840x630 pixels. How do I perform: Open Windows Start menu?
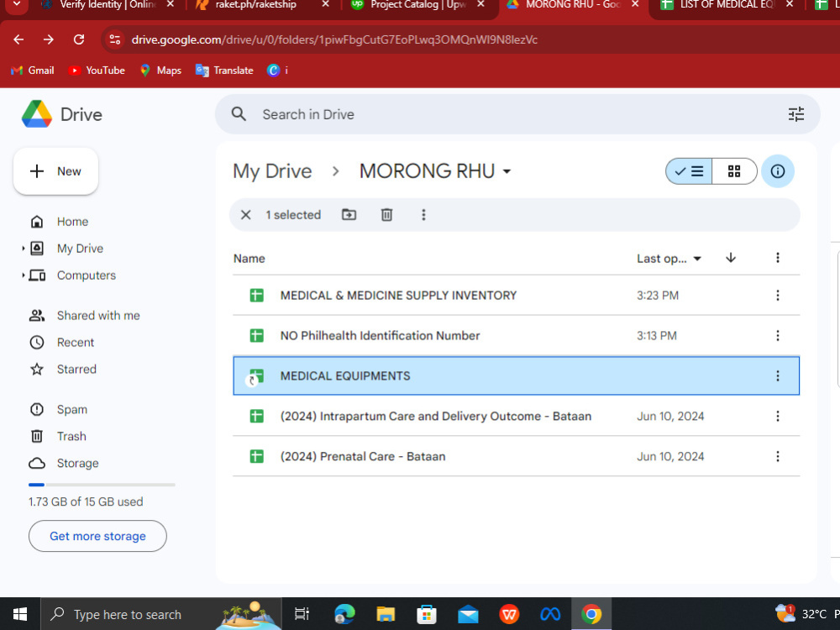pos(20,614)
